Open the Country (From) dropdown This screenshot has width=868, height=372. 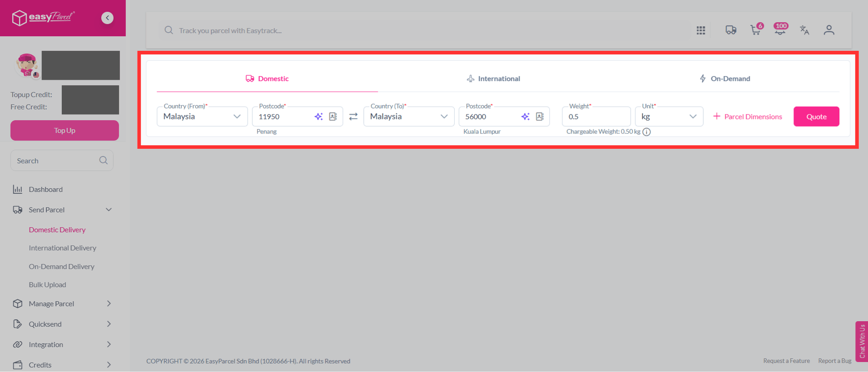pyautogui.click(x=202, y=117)
